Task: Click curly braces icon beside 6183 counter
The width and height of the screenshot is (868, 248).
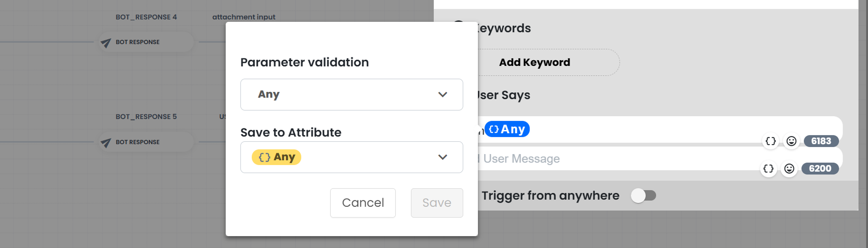Action: (x=771, y=141)
